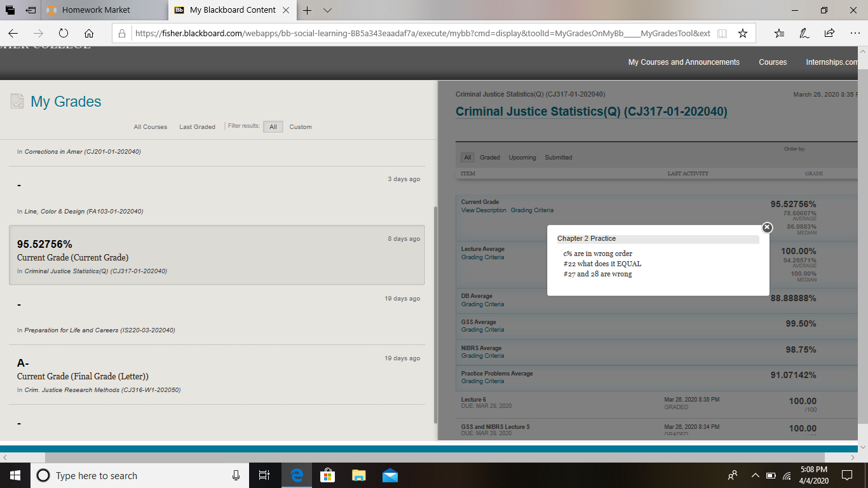Open reading view in address bar
868x488 pixels.
pyautogui.click(x=722, y=34)
